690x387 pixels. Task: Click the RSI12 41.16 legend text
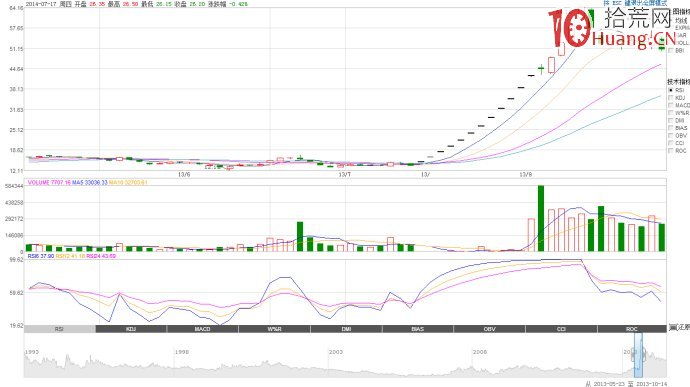click(x=70, y=256)
